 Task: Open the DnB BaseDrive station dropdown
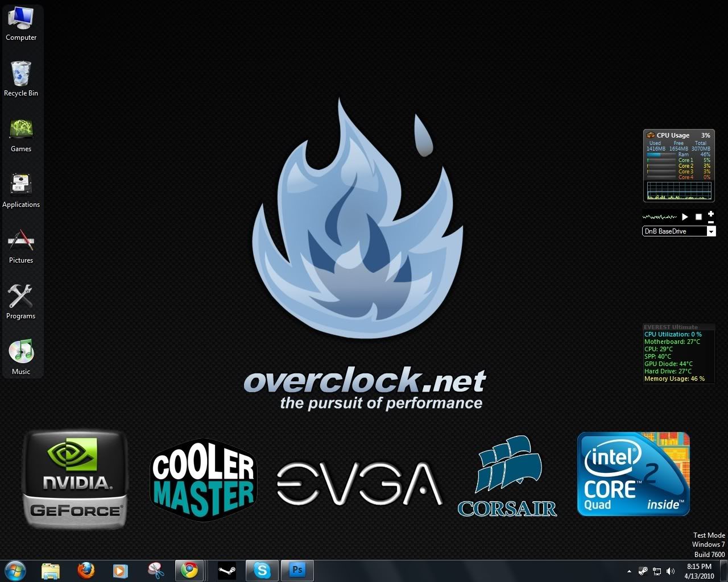(711, 231)
